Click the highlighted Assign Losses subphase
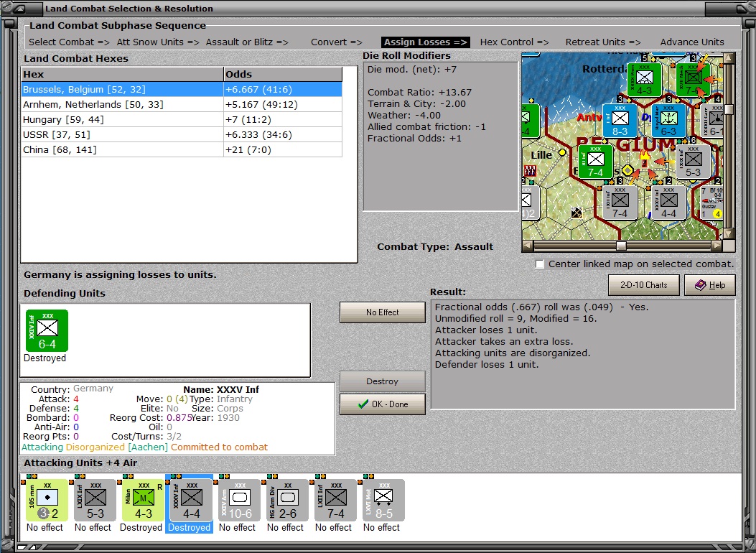 [425, 42]
